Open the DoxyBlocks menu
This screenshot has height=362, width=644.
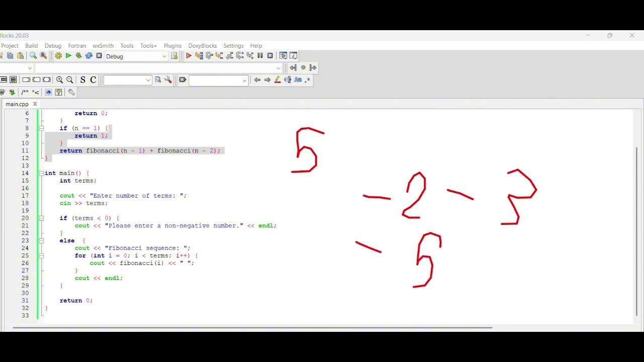(x=202, y=46)
